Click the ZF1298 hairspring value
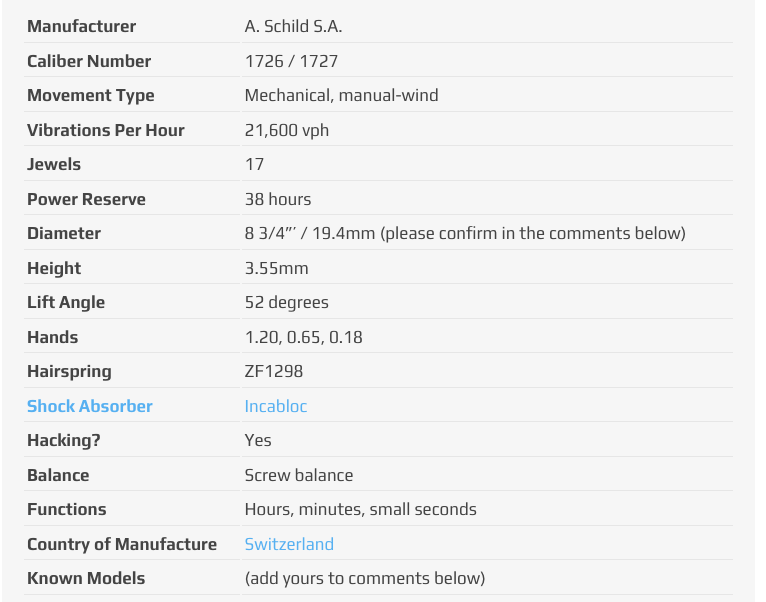The image size is (766, 602). pyautogui.click(x=274, y=371)
